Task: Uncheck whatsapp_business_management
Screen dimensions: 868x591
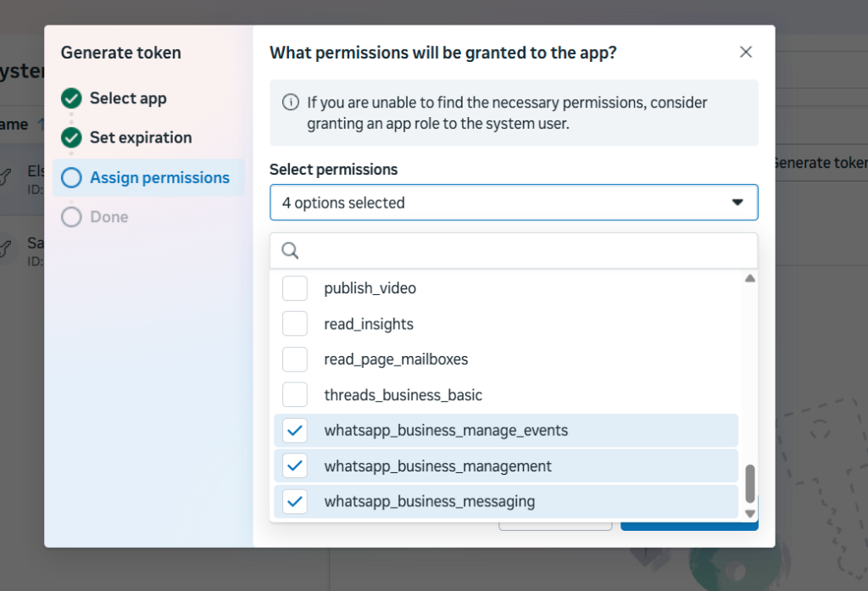Action: tap(294, 466)
